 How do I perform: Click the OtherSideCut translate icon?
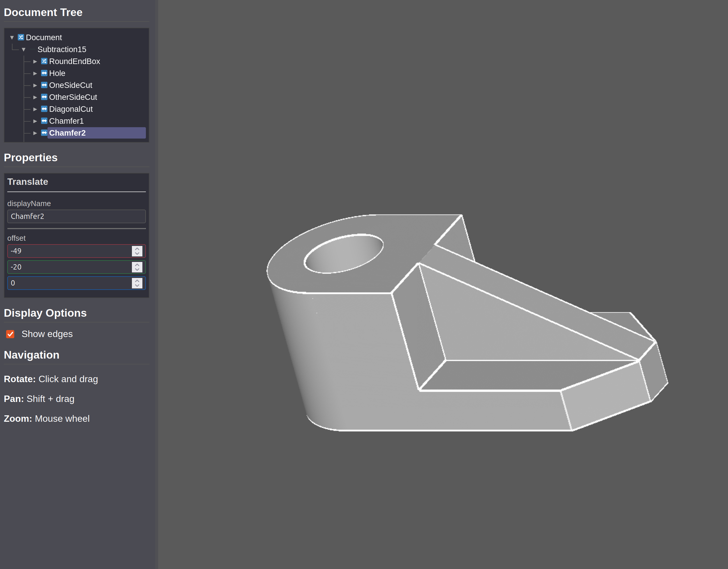coord(44,97)
